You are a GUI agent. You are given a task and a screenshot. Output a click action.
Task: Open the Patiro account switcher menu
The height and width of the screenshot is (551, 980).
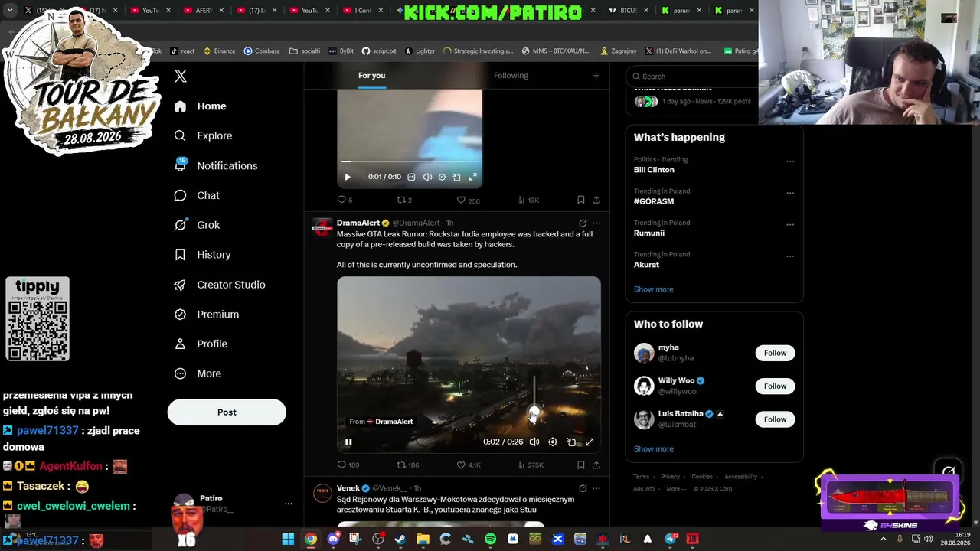pyautogui.click(x=289, y=504)
